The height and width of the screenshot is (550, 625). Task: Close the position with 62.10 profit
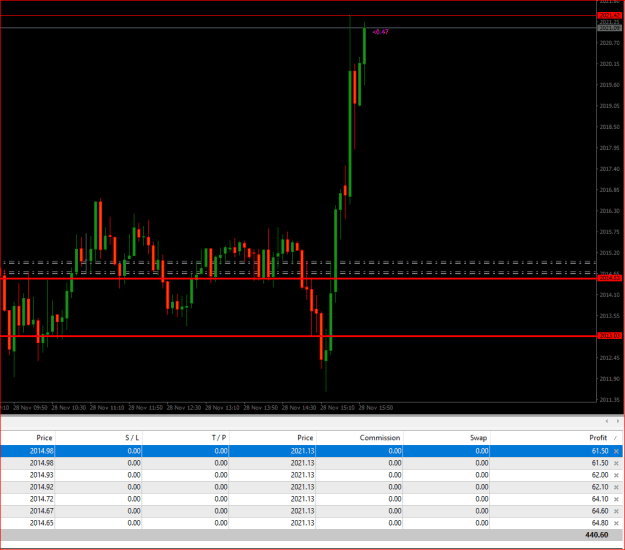pyautogui.click(x=616, y=487)
